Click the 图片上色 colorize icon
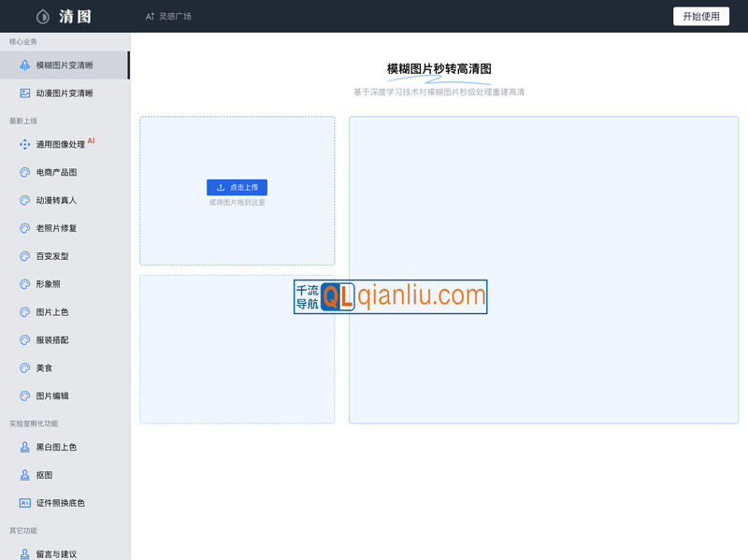The image size is (748, 560). point(26,312)
